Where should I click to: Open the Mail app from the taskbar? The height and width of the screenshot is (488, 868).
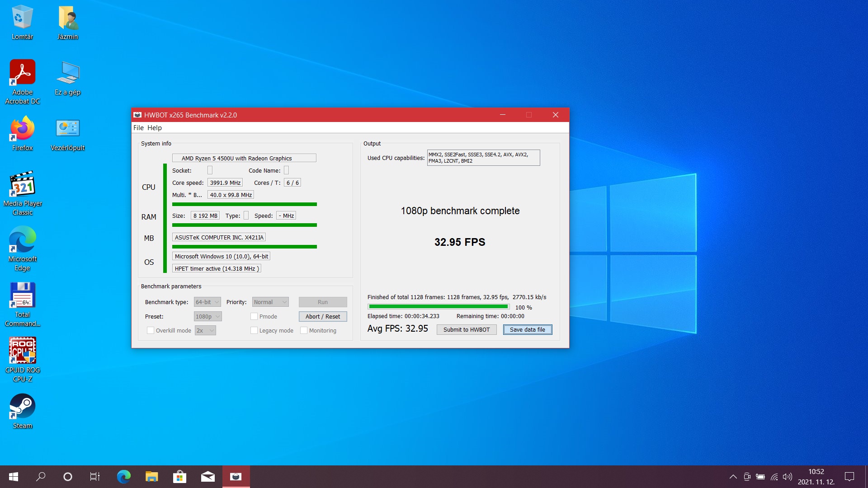pos(208,477)
